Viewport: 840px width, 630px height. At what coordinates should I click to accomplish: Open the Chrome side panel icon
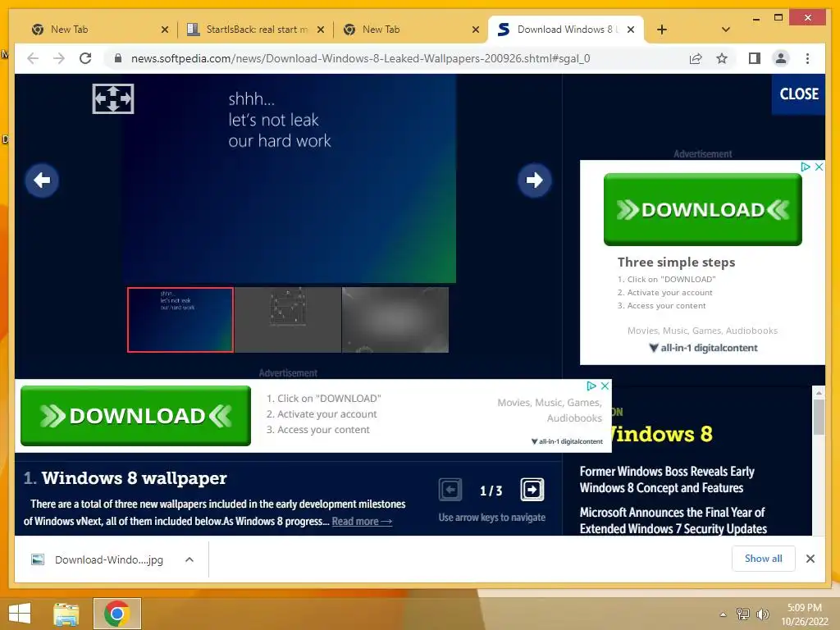(755, 58)
